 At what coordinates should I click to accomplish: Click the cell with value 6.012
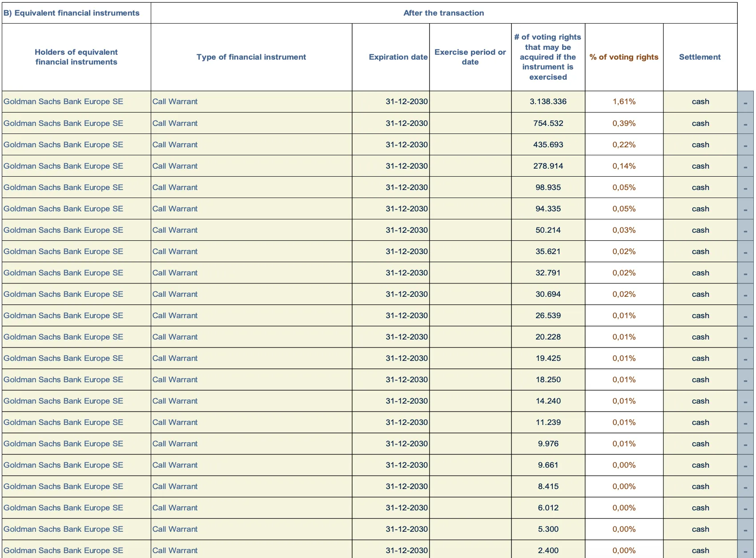tap(548, 508)
